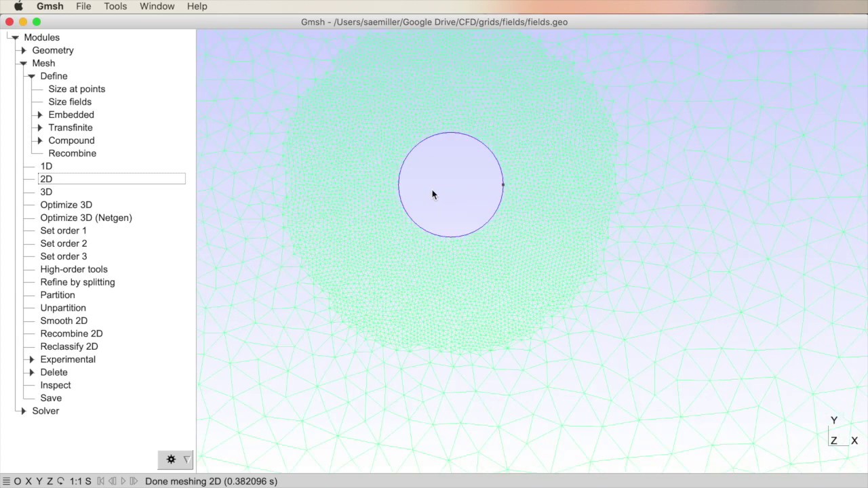Click the Experimental label
The image size is (868, 488).
tap(68, 359)
